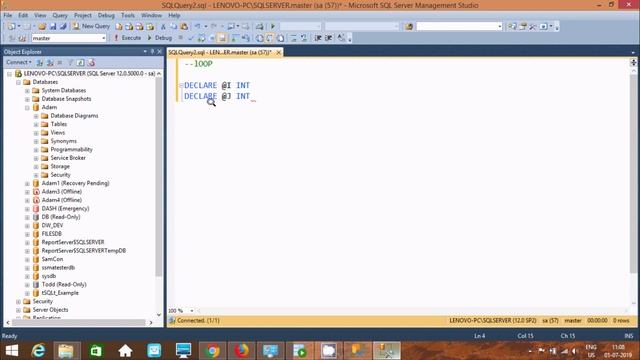
Task: Click the Chrome taskbar icon
Action: (x=212, y=351)
